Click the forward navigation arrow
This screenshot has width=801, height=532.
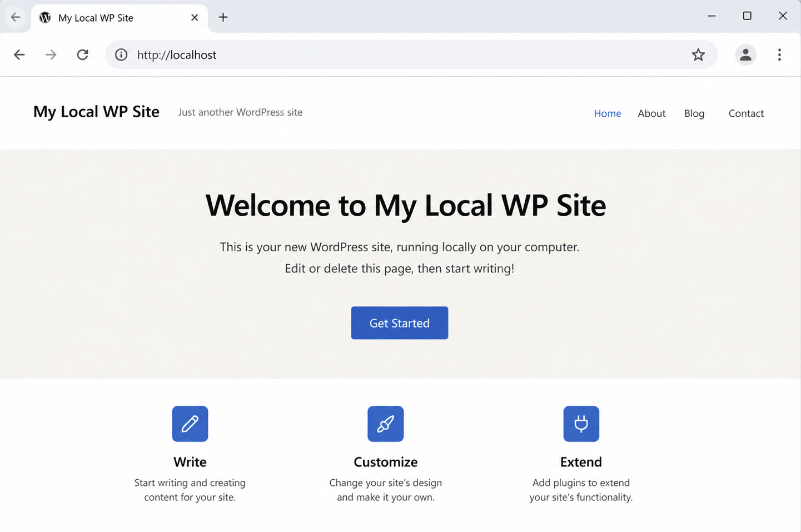point(51,54)
